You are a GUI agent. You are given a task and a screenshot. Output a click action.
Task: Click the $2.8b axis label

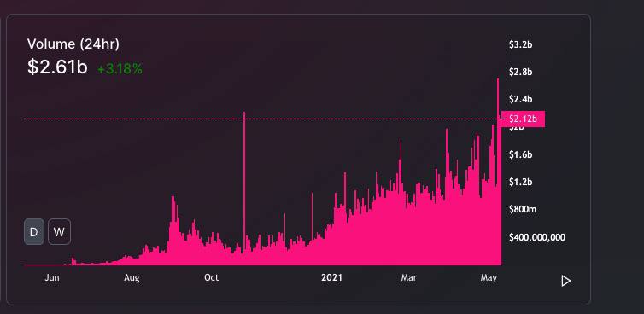(x=520, y=72)
